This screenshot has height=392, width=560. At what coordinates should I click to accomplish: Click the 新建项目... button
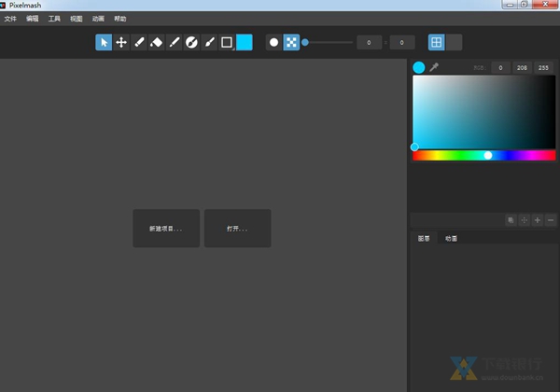166,229
